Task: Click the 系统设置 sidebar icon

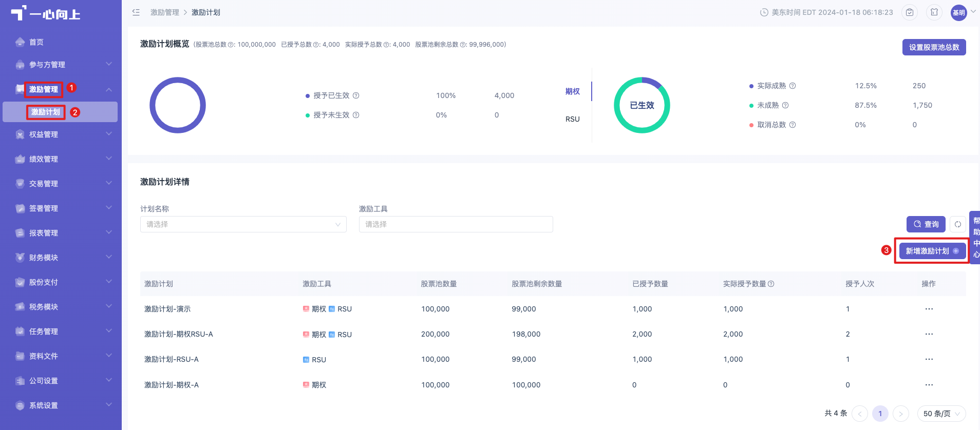Action: pos(20,405)
